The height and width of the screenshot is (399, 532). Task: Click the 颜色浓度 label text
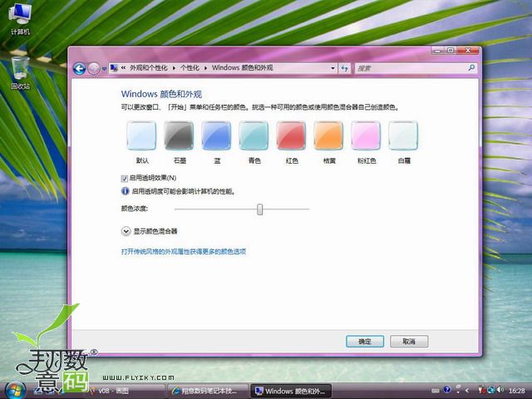pos(135,209)
